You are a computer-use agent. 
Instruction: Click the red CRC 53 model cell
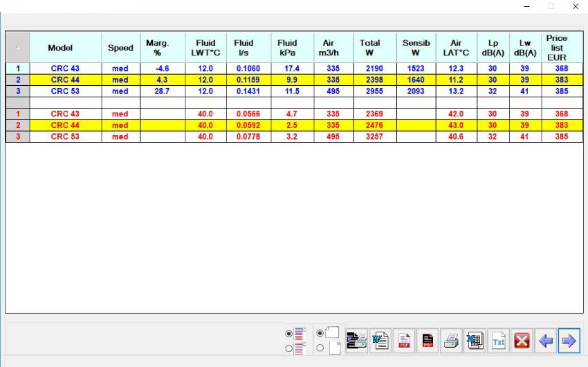click(66, 136)
